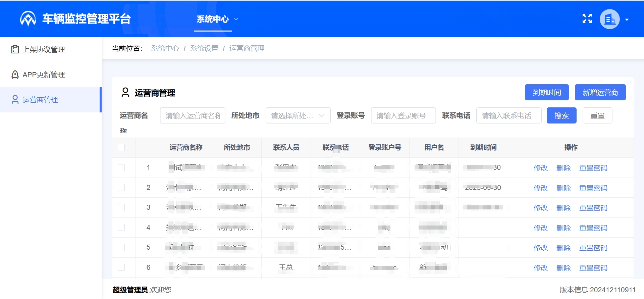Click the person icon beside 运营商管理 heading
The height and width of the screenshot is (299, 644).
[x=125, y=93]
